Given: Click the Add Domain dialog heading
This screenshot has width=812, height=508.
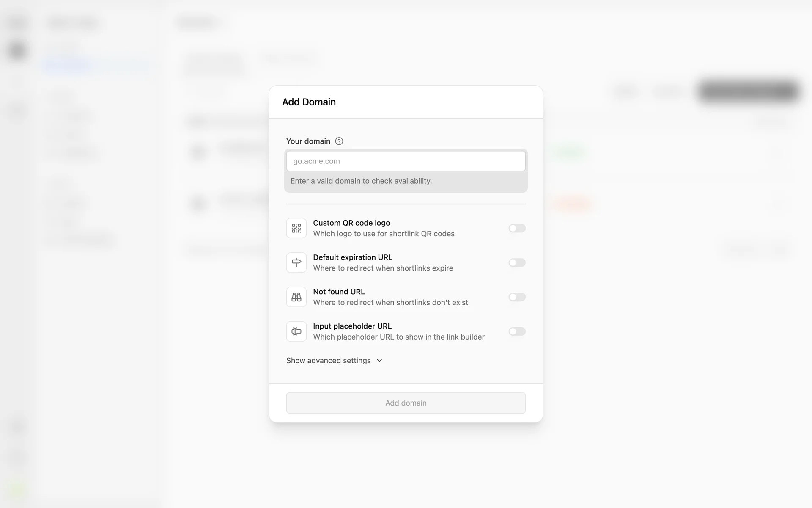Looking at the screenshot, I should click(x=309, y=102).
